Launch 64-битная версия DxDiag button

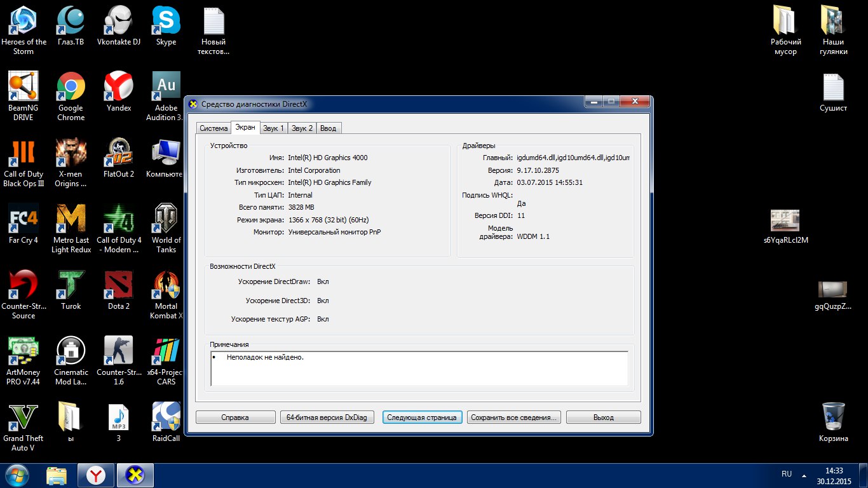click(327, 417)
